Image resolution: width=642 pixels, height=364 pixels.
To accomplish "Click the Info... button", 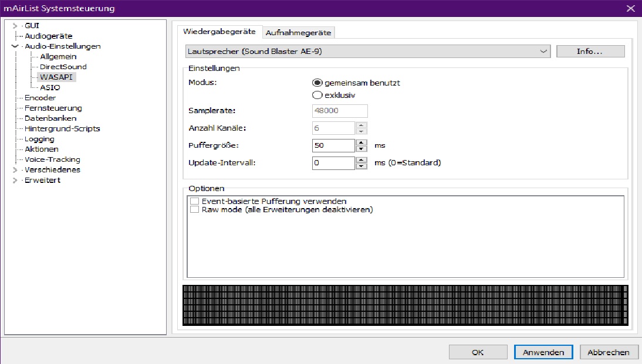I will [590, 52].
